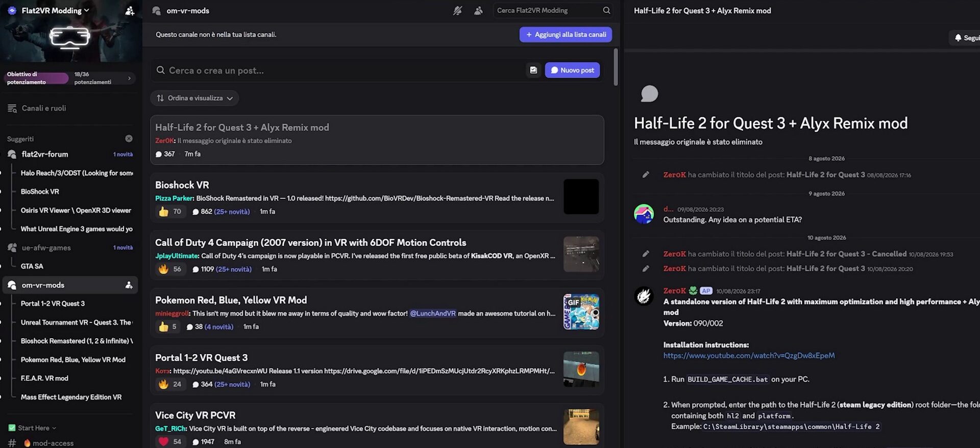Click the AP badge next to ZeroK
980x448 pixels.
click(x=706, y=291)
